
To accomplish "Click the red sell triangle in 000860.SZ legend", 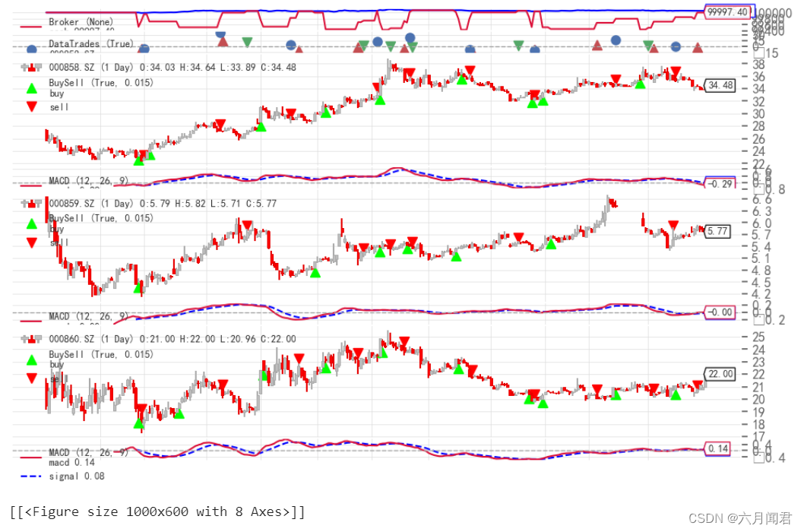I will pos(32,378).
